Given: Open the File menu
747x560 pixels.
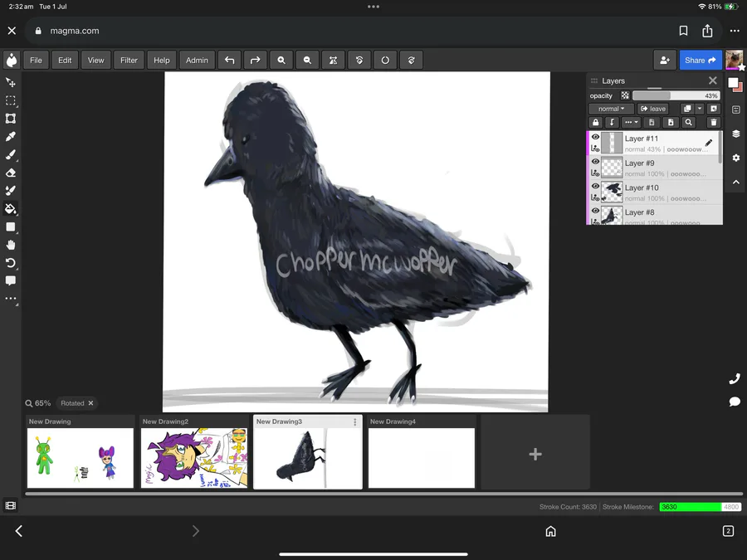Looking at the screenshot, I should [36, 60].
